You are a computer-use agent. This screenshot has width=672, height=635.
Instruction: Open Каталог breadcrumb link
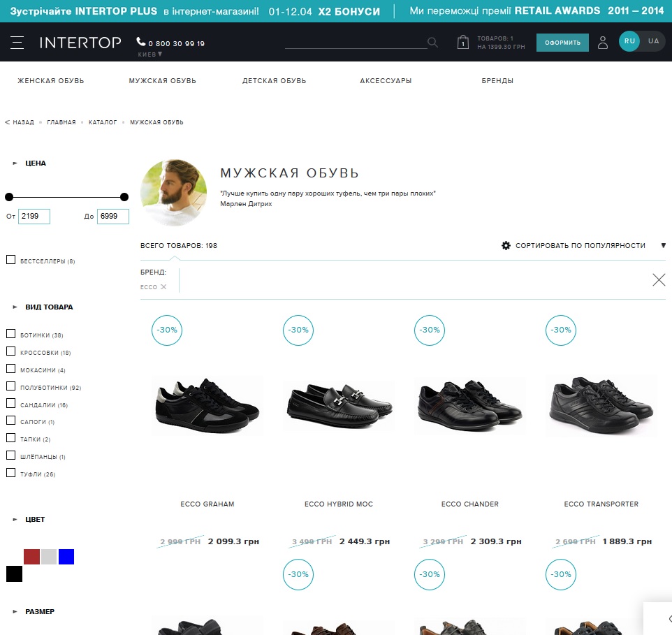(103, 122)
